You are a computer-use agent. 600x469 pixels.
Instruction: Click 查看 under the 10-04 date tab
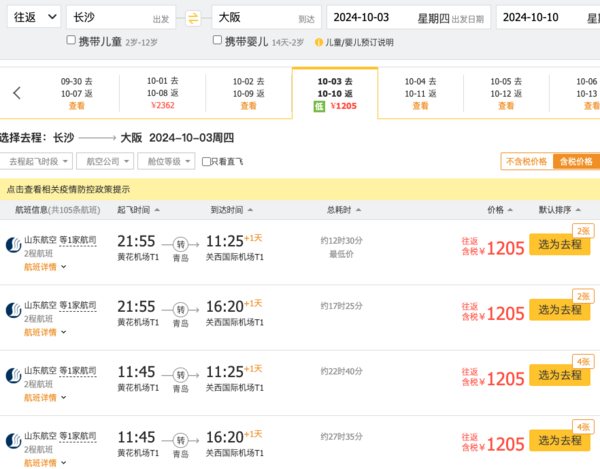(420, 106)
